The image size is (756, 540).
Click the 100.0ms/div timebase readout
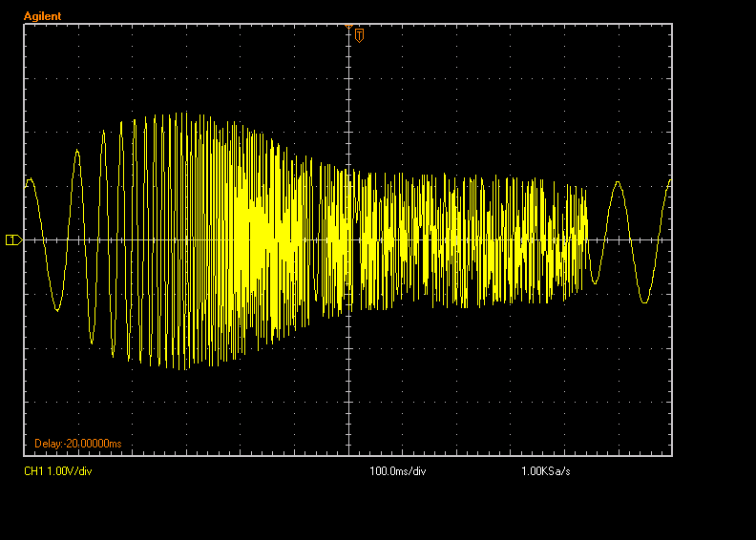tap(398, 471)
